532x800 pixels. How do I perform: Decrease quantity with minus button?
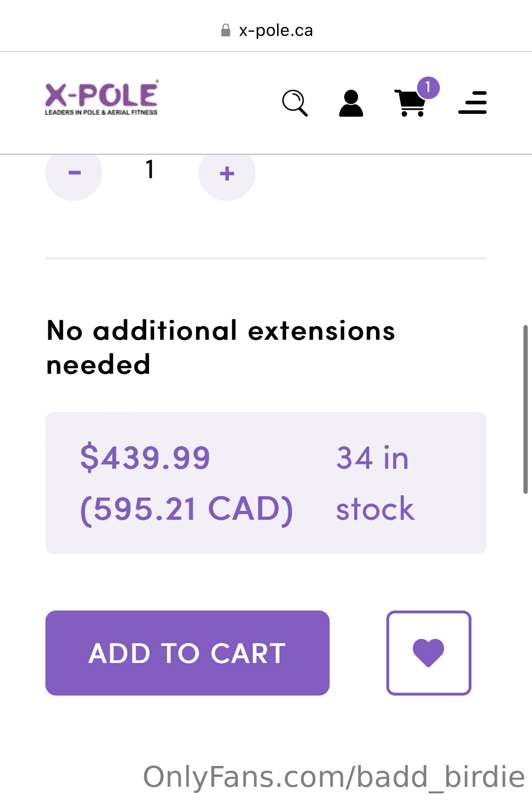(x=74, y=173)
